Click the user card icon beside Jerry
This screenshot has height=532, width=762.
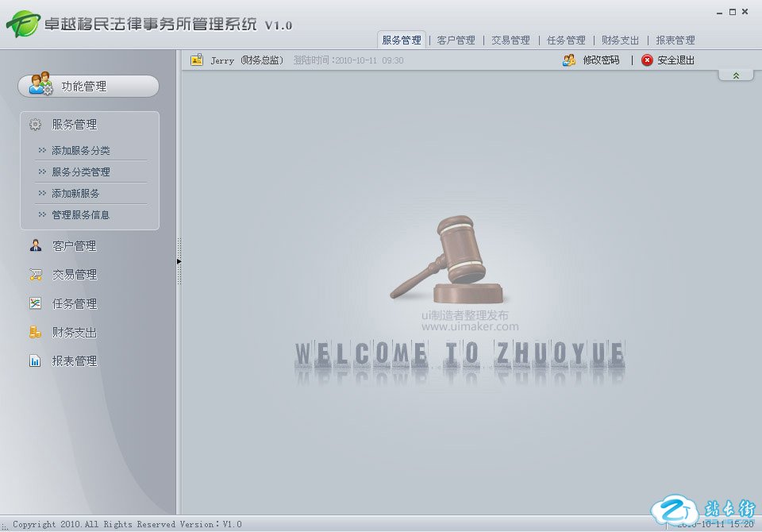click(x=197, y=60)
